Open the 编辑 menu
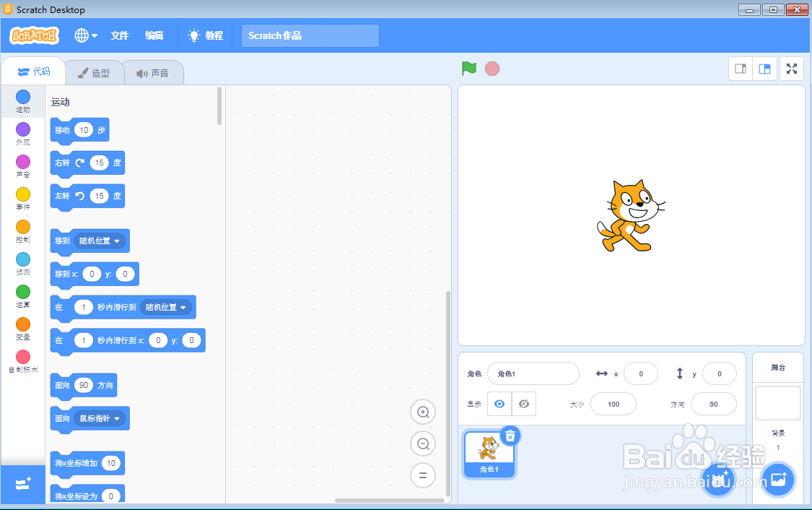Image resolution: width=812 pixels, height=510 pixels. 154,35
